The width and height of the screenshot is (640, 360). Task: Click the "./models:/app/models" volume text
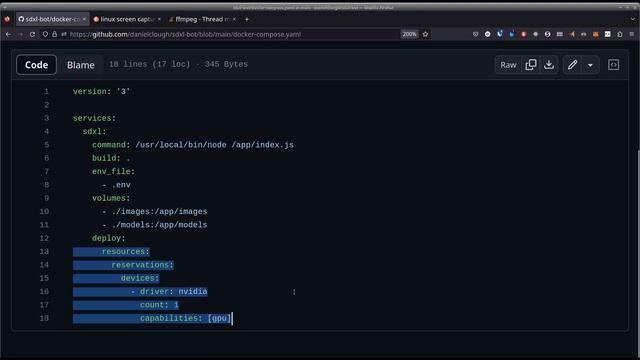point(159,225)
